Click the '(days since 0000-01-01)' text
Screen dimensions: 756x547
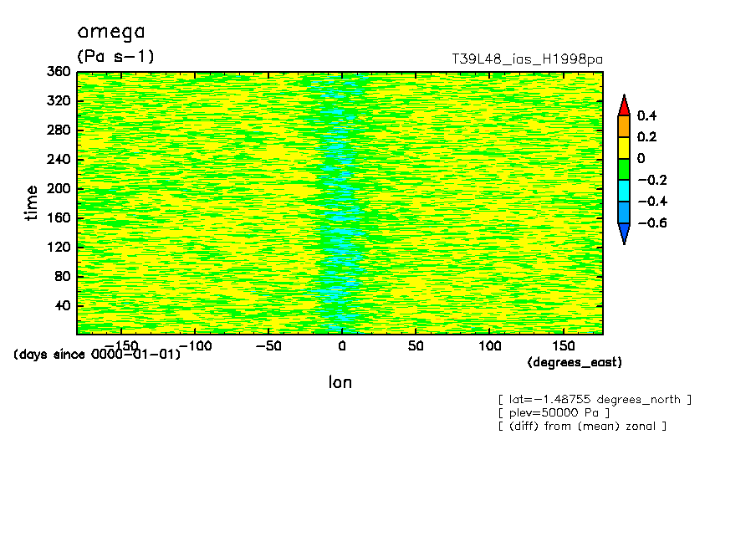pyautogui.click(x=97, y=355)
